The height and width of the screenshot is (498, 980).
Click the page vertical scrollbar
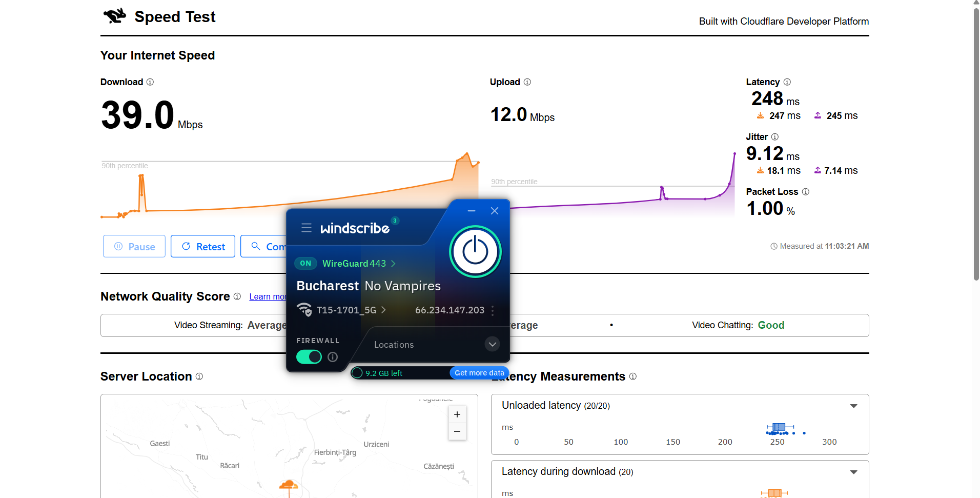976,144
